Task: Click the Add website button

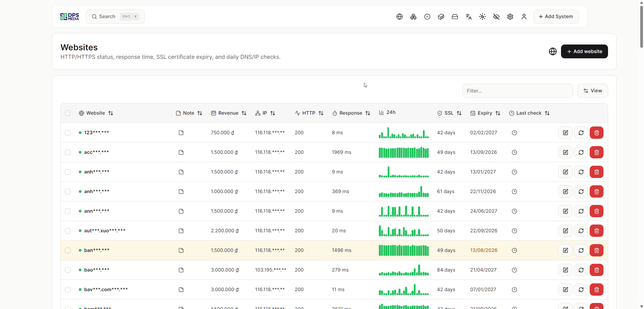Action: tap(584, 51)
